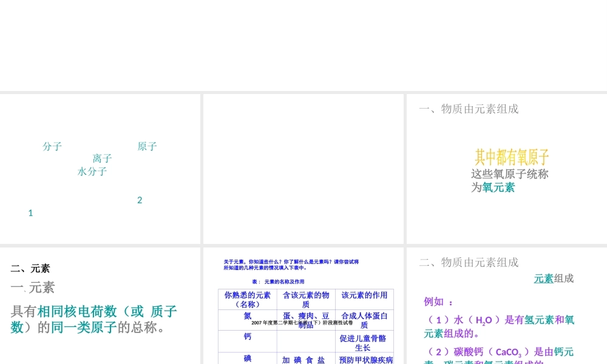Select the blank slide thumbnail in the middle row
Image resolution: width=607 pixels, height=364 pixels.
[303, 169]
